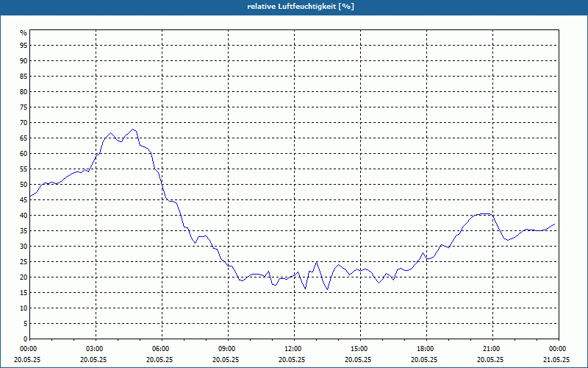588x368 pixels.
Task: Pick the "20" y-axis label
Action: [24, 277]
